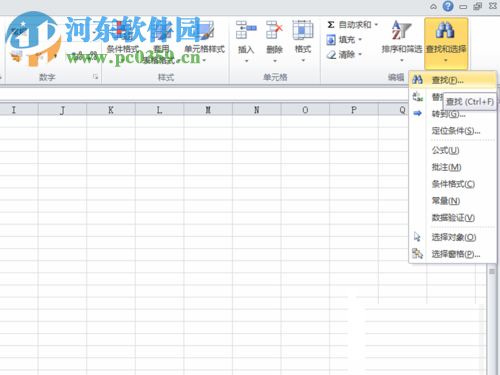Click the 单元格样式 label
Viewport: 500px width, 375px height.
click(205, 49)
